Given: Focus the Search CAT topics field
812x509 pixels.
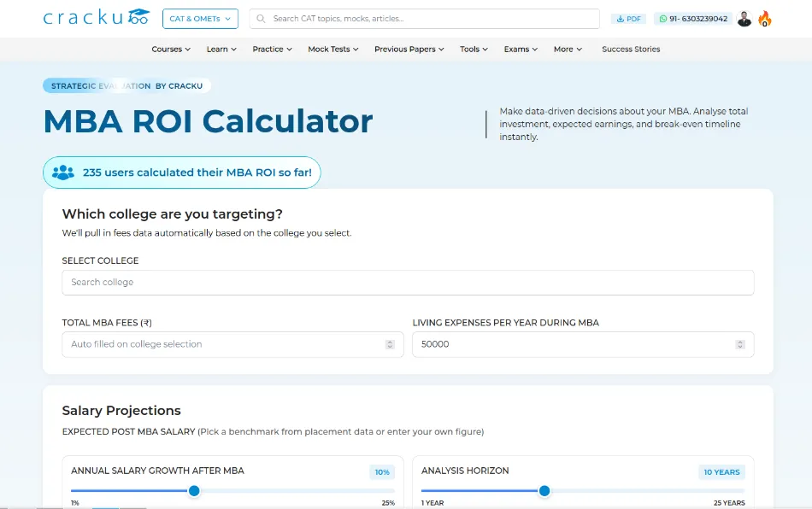Looking at the screenshot, I should (424, 19).
